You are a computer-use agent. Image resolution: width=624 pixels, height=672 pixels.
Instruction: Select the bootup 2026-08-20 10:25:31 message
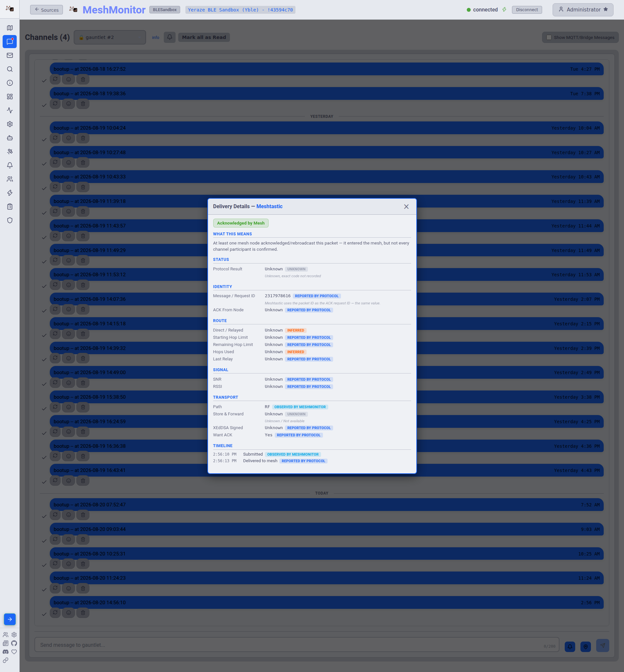[327, 554]
